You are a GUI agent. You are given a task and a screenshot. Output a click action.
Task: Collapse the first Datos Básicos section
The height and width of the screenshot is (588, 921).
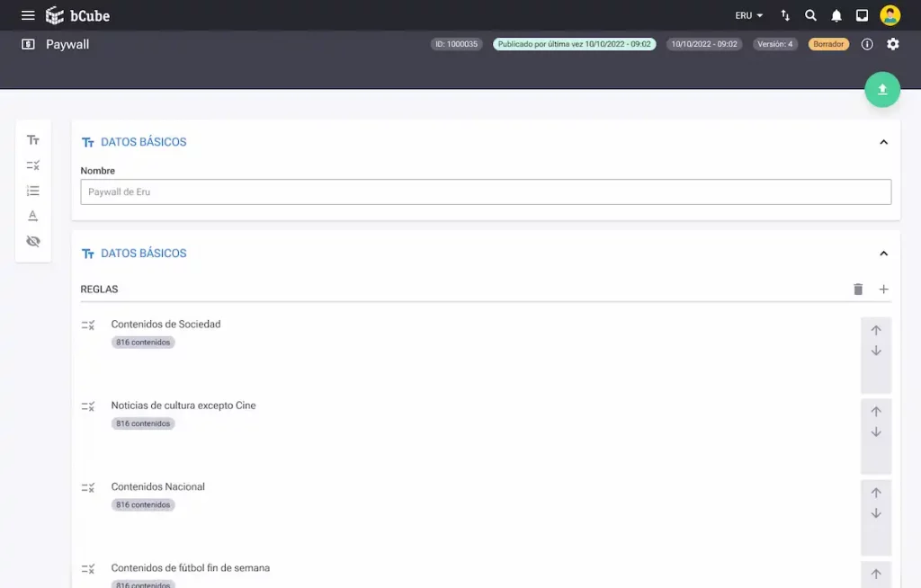pyautogui.click(x=883, y=142)
